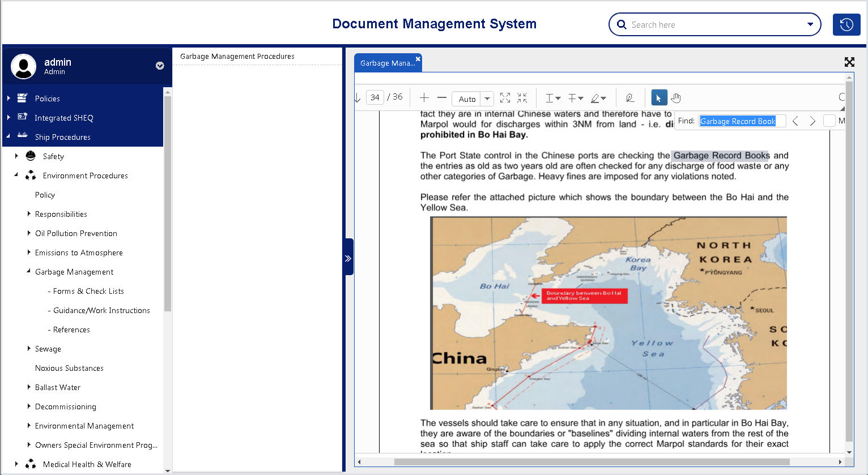Toggle fullscreen with the expand arrows icon
The image size is (868, 475).
(849, 62)
